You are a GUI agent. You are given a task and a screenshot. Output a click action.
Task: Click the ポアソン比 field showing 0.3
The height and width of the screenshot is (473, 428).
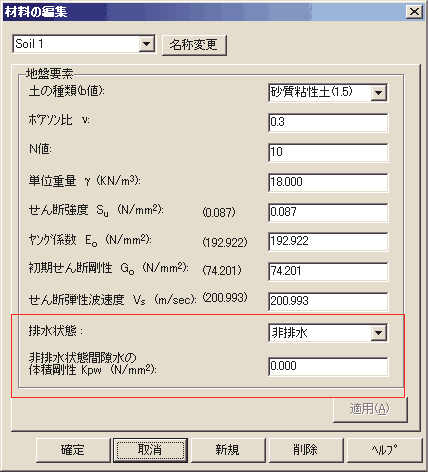(x=328, y=123)
